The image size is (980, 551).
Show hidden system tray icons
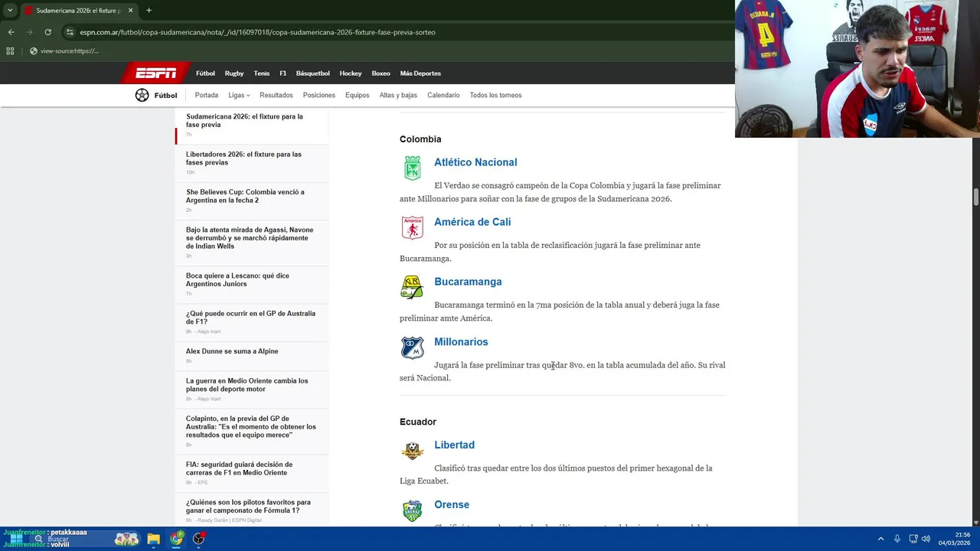point(880,539)
